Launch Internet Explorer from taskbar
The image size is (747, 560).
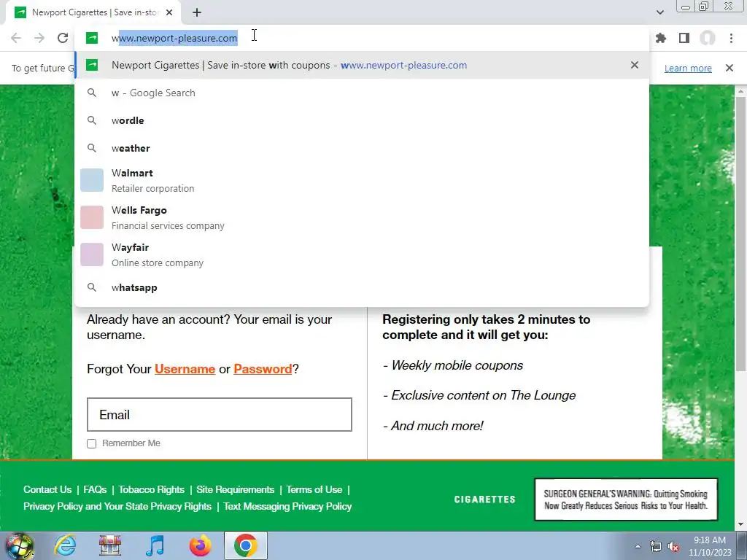65,545
